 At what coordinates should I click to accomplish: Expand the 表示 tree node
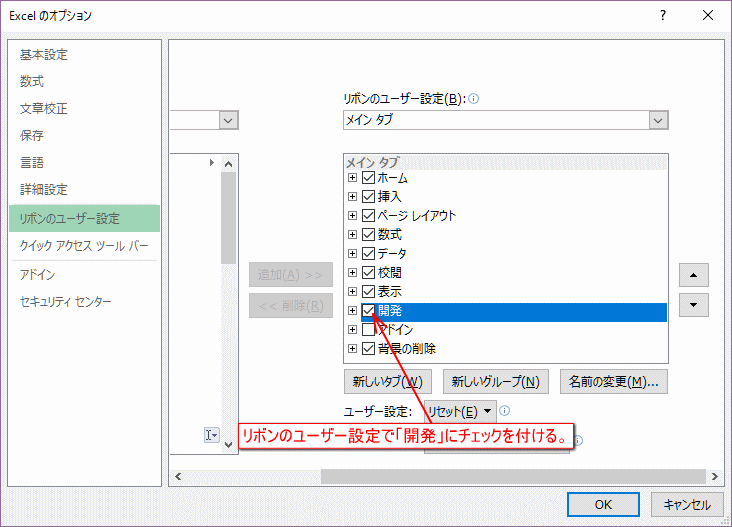(x=352, y=291)
